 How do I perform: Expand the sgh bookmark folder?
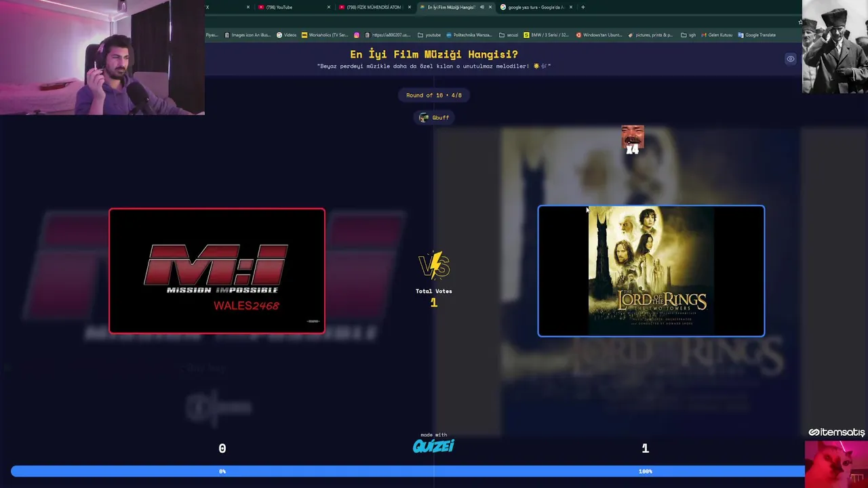[688, 35]
